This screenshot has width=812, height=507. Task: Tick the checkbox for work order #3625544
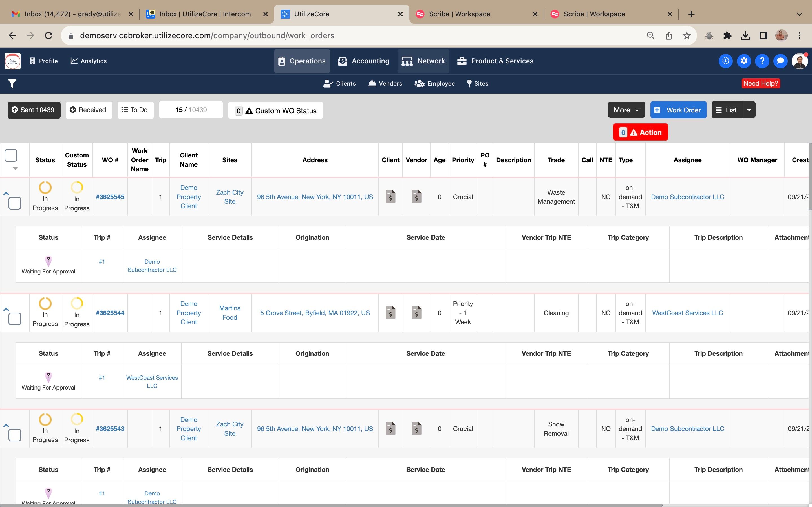coord(15,319)
